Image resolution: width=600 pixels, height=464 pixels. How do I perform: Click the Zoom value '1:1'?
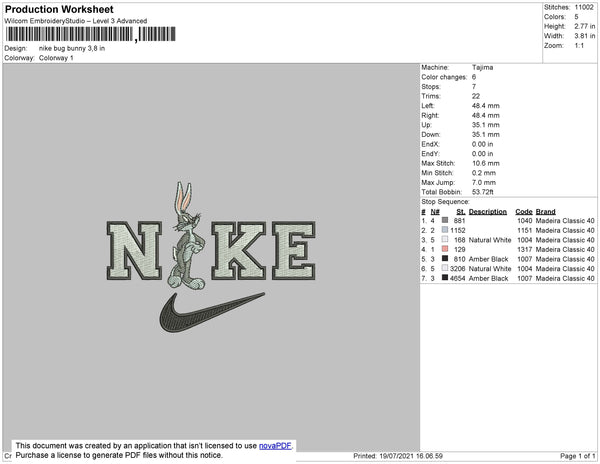pyautogui.click(x=579, y=46)
